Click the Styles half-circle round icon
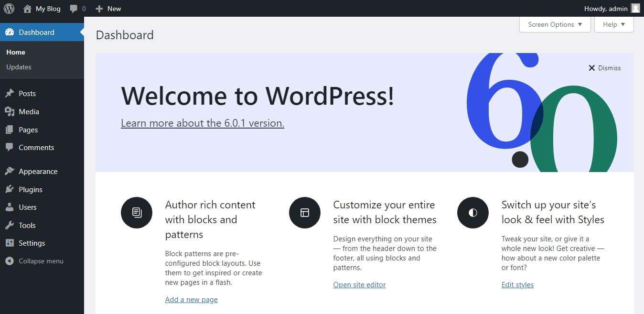The width and height of the screenshot is (644, 314). point(473,213)
